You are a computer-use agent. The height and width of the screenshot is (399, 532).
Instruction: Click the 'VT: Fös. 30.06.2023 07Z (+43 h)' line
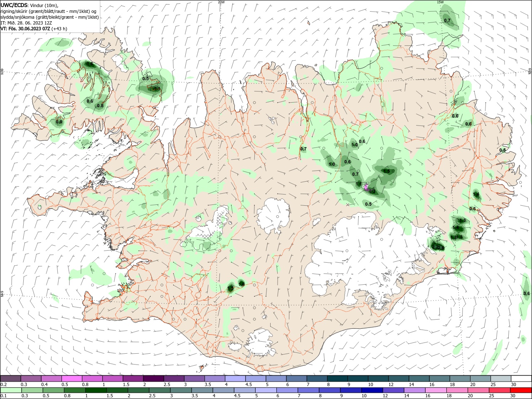click(x=34, y=29)
